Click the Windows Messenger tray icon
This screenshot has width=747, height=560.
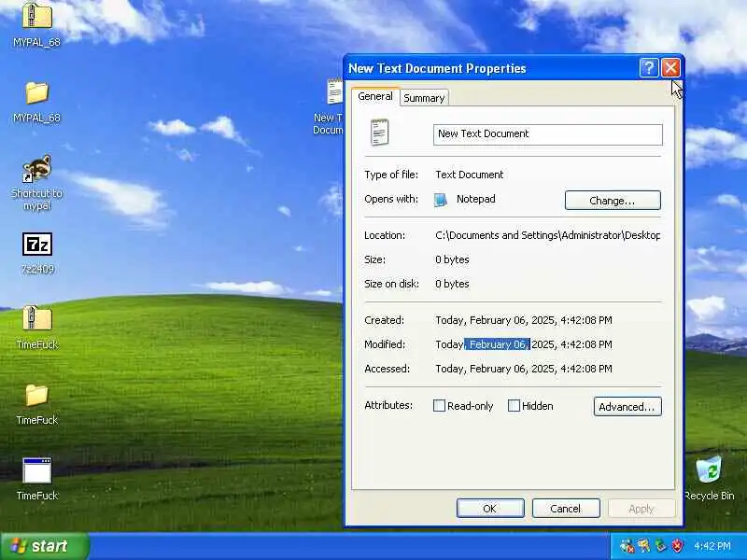pyautogui.click(x=627, y=546)
